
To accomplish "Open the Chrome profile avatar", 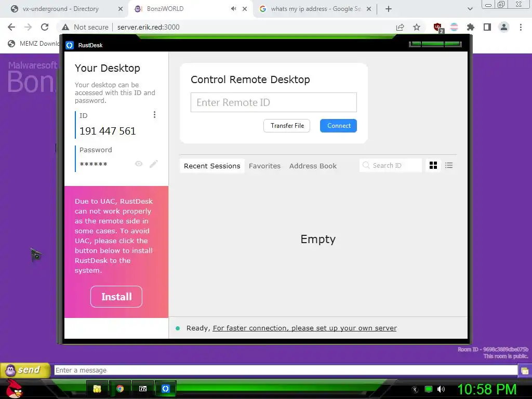I will [504, 27].
